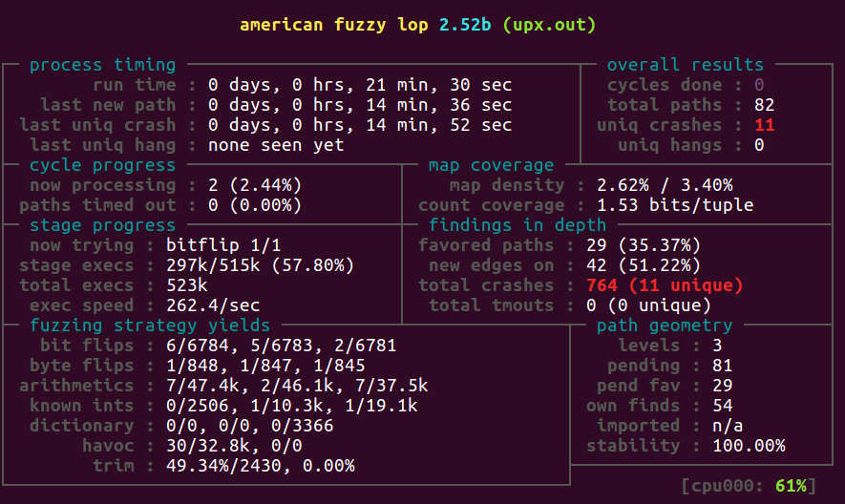Screen dimensions: 845x504
Task: Click the own finds value '54'
Action: click(722, 406)
